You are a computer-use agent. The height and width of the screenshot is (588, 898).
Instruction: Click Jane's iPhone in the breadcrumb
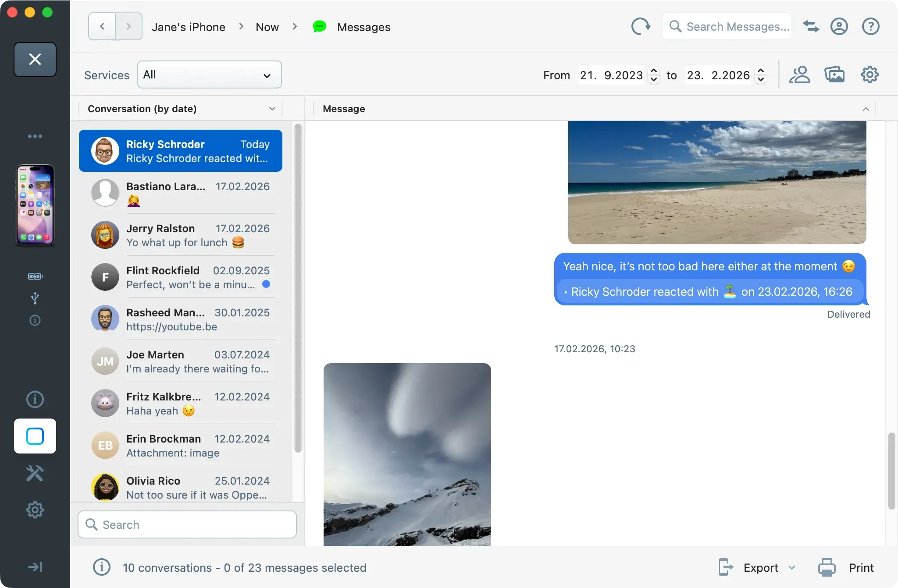(188, 27)
